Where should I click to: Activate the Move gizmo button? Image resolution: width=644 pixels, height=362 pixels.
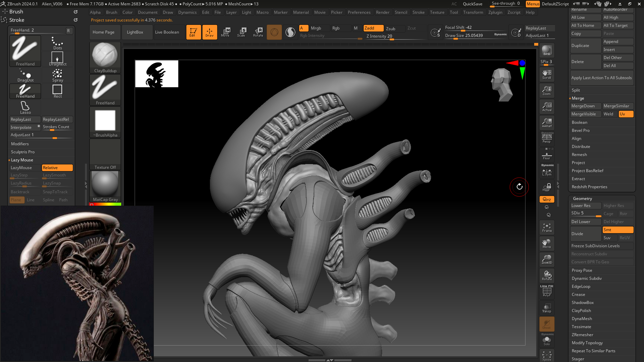coord(225,32)
